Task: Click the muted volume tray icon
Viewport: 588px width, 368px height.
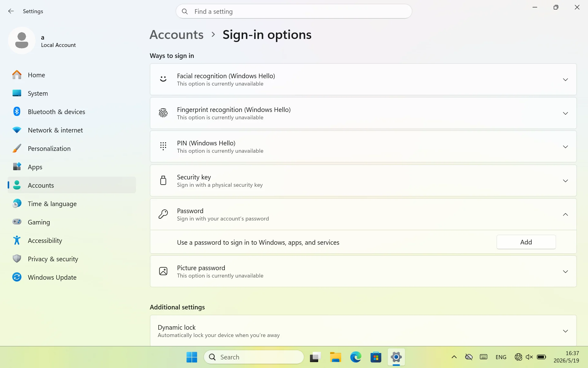Action: tap(529, 357)
